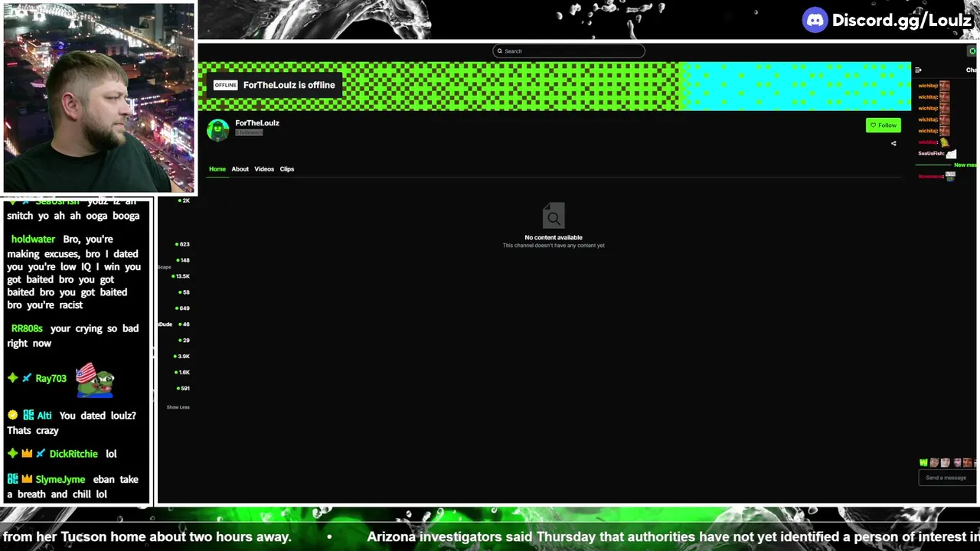Open the Clips tab

[x=287, y=169]
